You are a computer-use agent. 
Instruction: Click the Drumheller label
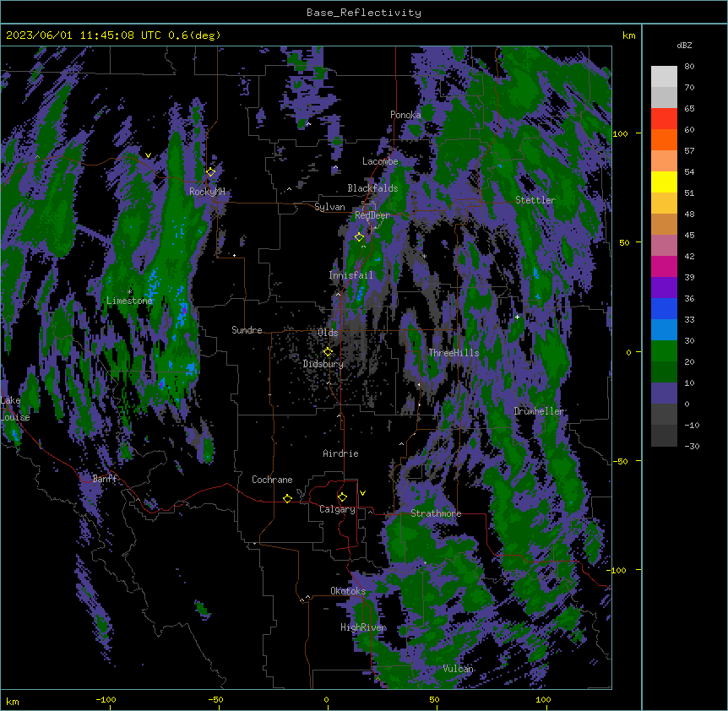point(539,411)
